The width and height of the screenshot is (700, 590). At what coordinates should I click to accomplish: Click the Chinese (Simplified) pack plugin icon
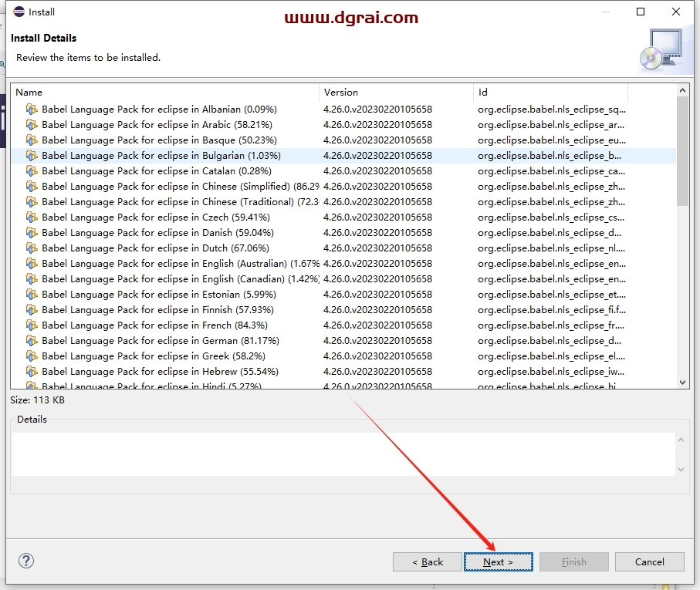pyautogui.click(x=31, y=186)
